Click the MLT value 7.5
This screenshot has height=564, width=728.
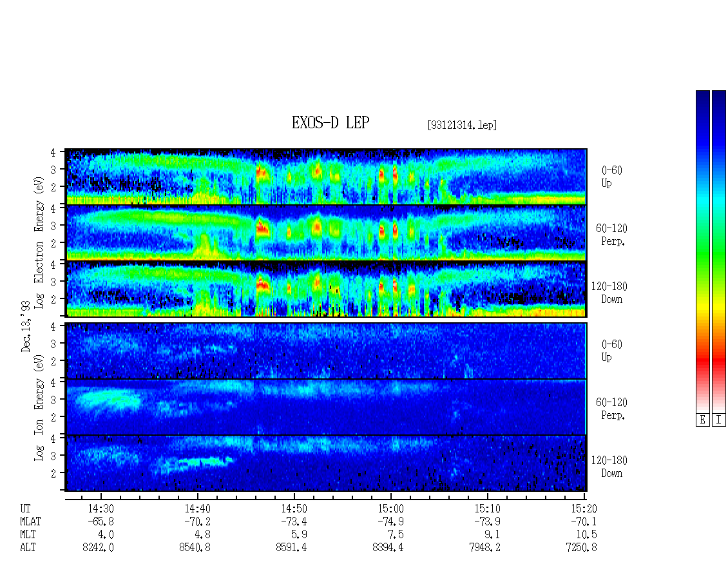pos(396,535)
